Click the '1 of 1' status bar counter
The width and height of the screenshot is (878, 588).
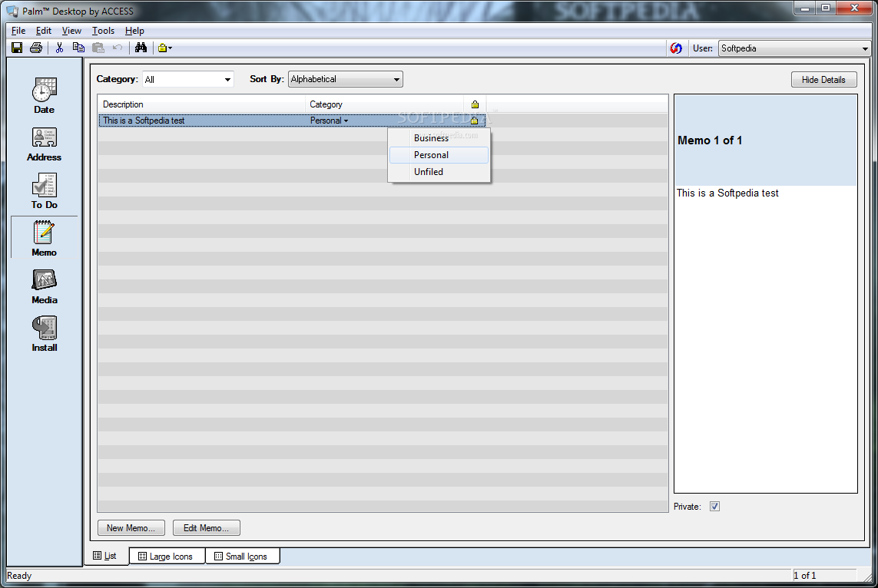click(x=805, y=576)
